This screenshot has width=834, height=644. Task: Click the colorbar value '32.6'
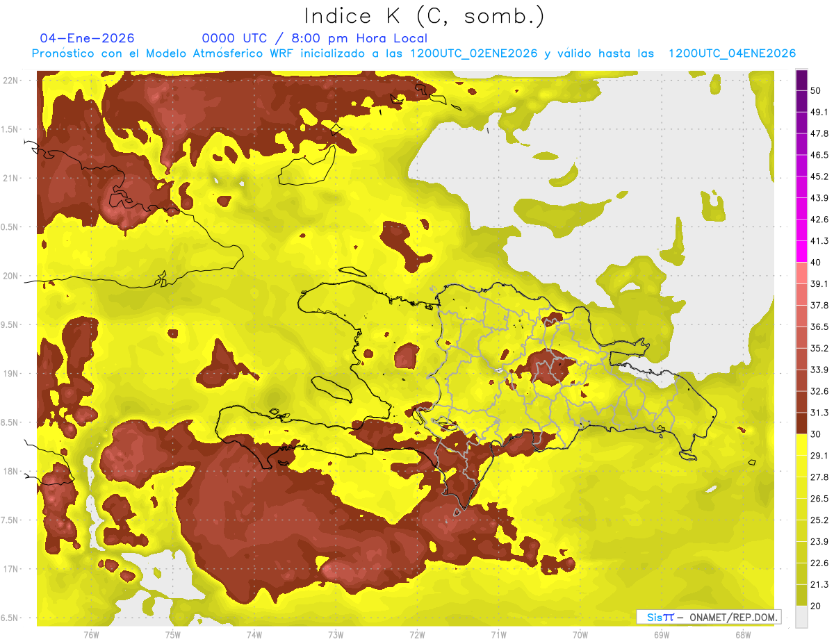tap(819, 391)
